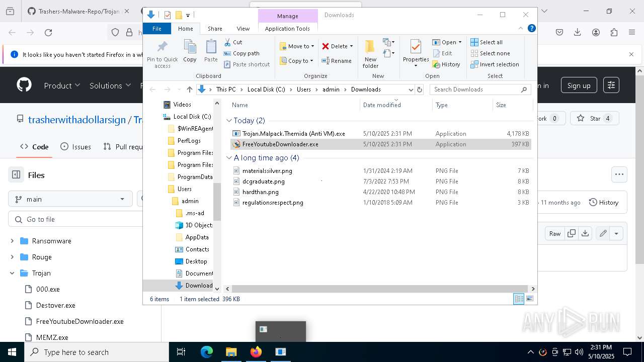Select materialssilver.png file
This screenshot has width=644, height=362.
click(267, 171)
